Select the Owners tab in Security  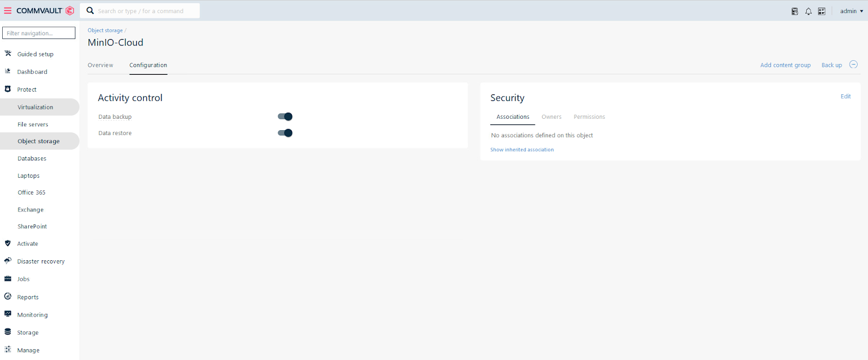(551, 117)
